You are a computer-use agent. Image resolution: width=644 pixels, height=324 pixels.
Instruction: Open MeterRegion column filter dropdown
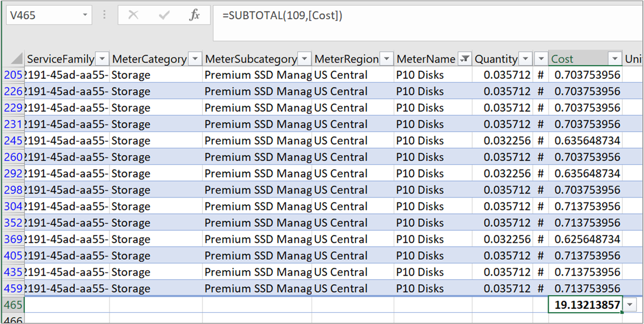[x=386, y=59]
